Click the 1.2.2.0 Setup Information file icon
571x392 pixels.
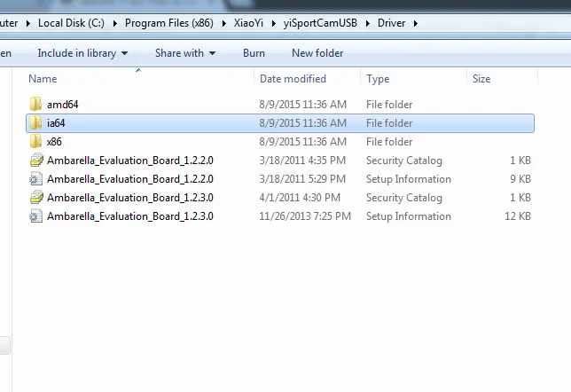(x=36, y=178)
